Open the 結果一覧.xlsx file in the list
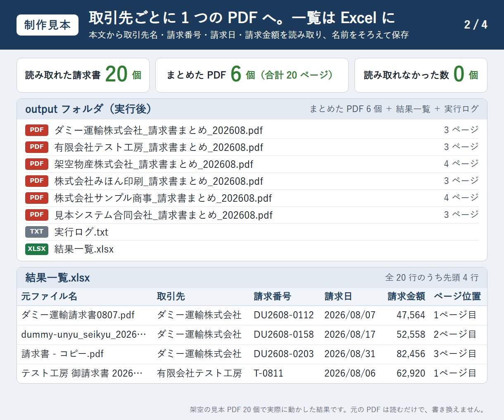The image size is (504, 420). [x=84, y=249]
